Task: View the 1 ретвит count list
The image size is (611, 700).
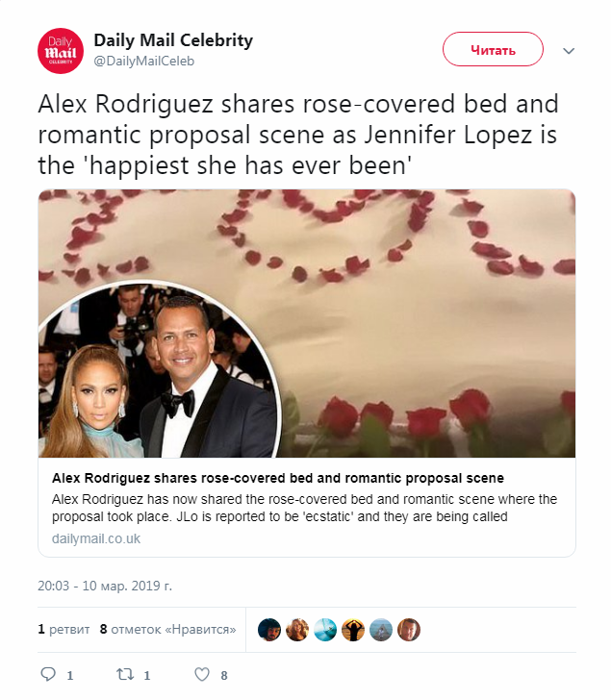Action: point(64,630)
